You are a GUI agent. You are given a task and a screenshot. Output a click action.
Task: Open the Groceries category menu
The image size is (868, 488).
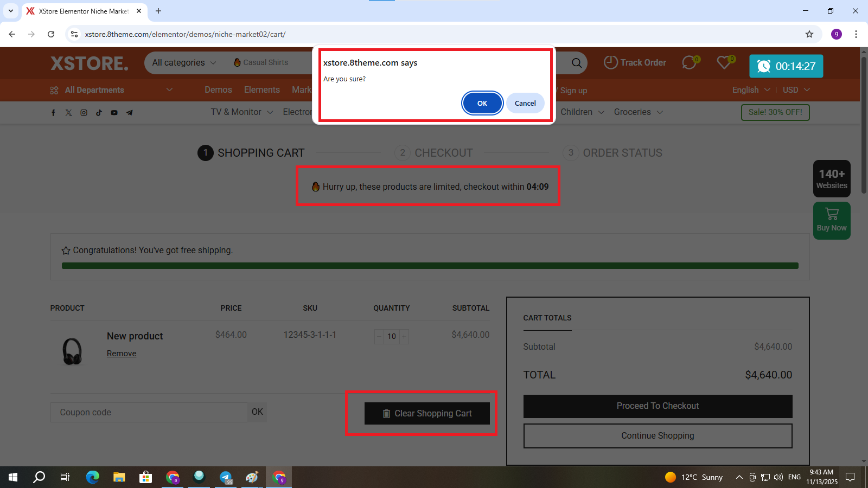coord(638,112)
